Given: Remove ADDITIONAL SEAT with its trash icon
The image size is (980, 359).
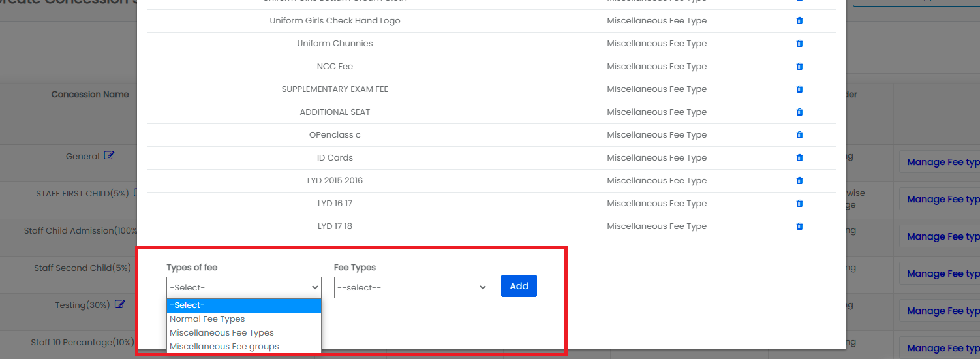Looking at the screenshot, I should click(x=799, y=112).
